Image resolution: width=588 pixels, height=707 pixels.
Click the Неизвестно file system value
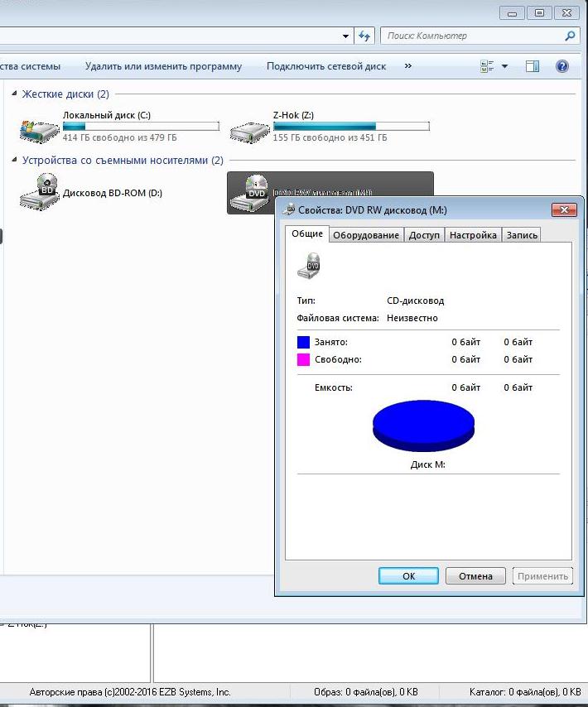412,318
